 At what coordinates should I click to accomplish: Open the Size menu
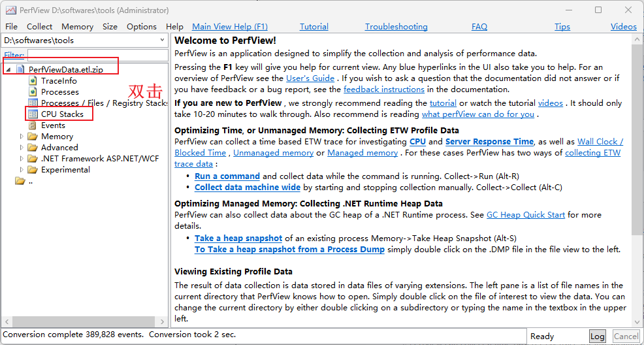[110, 27]
